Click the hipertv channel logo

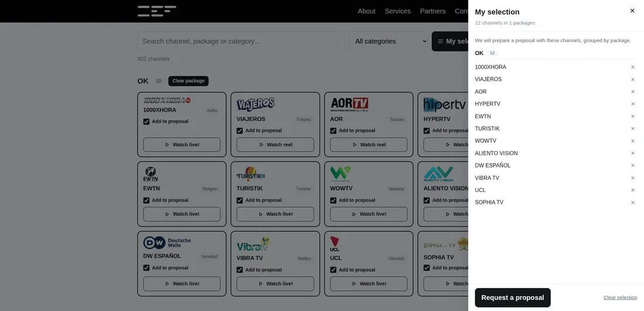(x=445, y=104)
